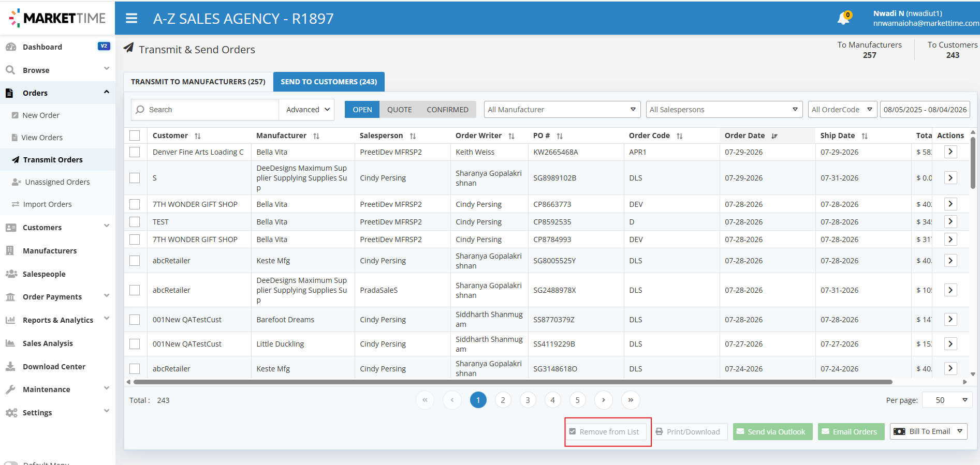Click the MarketTime logo
Image resolution: width=980 pixels, height=465 pixels.
pyautogui.click(x=57, y=18)
